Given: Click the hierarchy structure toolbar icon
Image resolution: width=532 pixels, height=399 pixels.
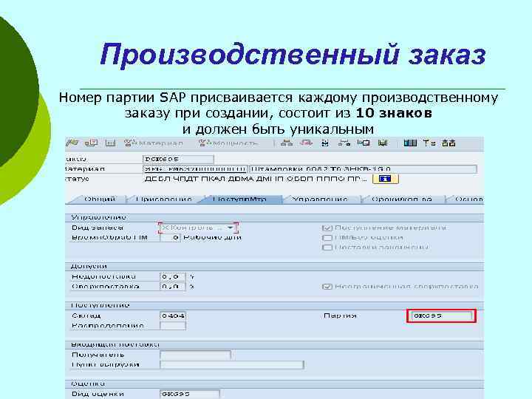Looking at the screenshot, I should 344,143.
